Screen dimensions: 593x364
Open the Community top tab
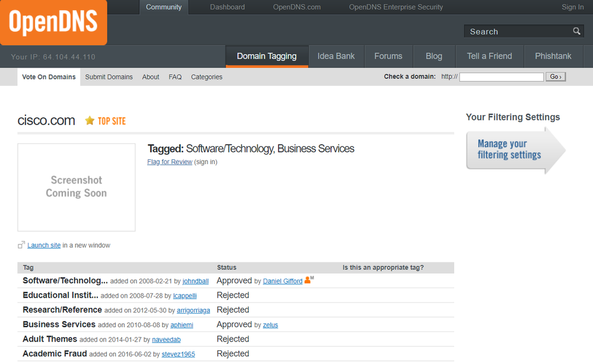click(x=164, y=7)
